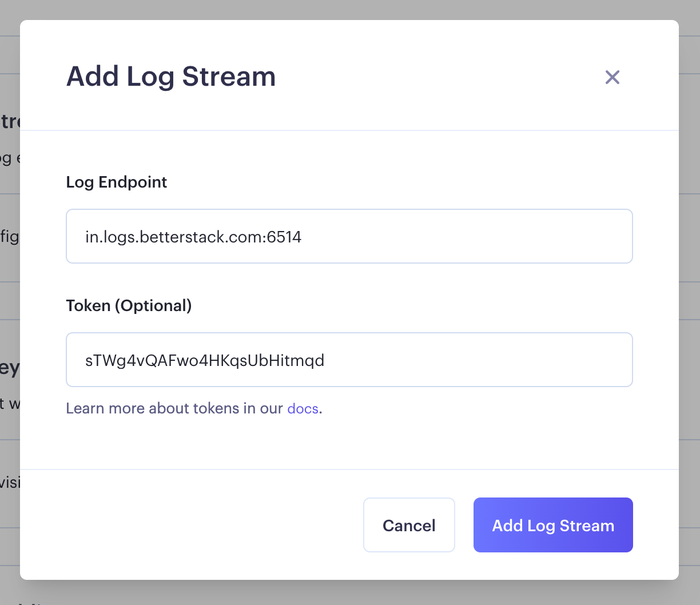Dismiss modal via dimmed backdrop above the dialog

(349, 9)
